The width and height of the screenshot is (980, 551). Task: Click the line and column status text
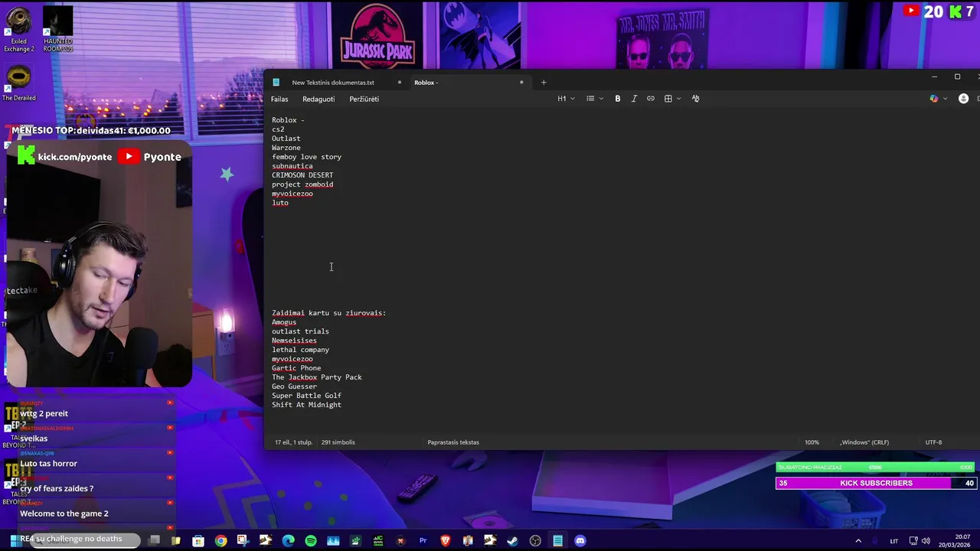292,442
